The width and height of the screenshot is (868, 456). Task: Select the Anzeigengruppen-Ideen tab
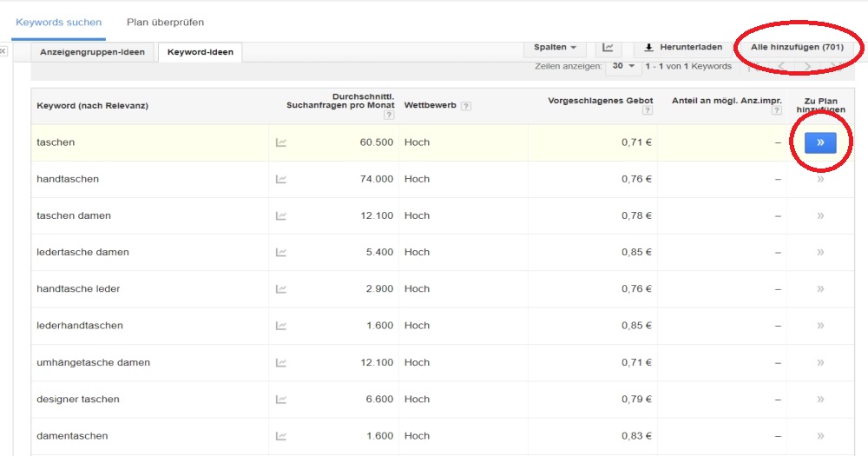click(92, 52)
